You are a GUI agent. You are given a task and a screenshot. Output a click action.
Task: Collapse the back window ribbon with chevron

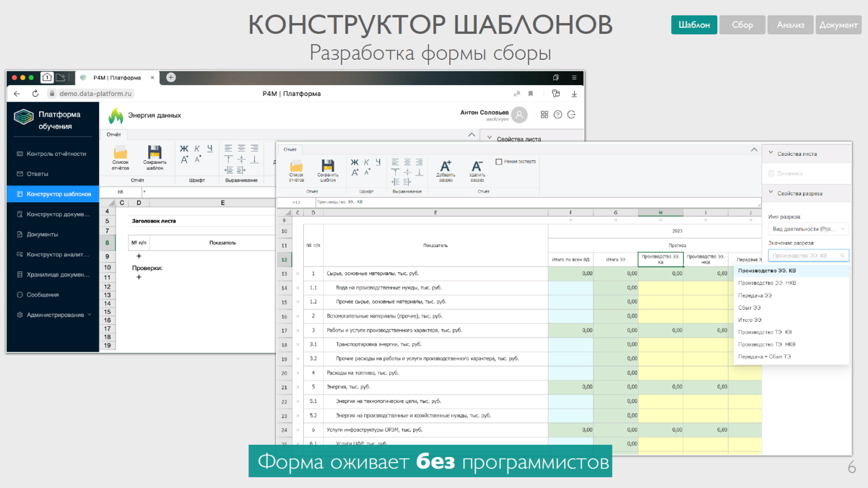pyautogui.click(x=472, y=135)
